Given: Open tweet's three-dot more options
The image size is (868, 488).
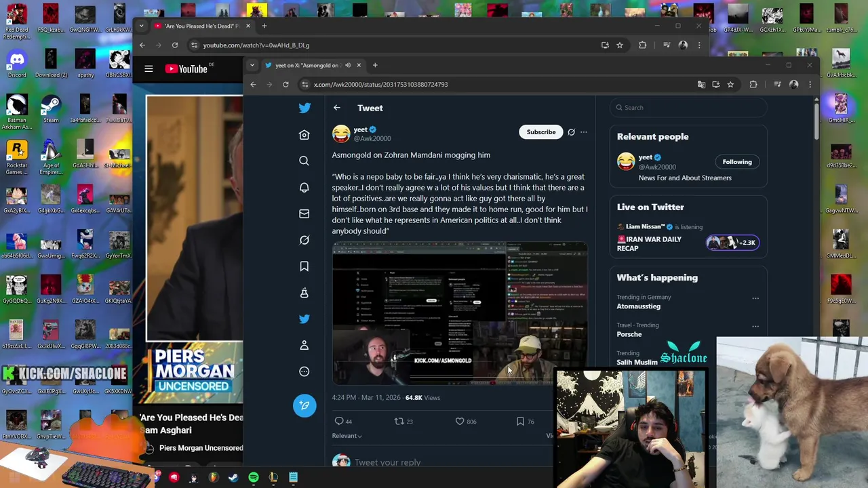Looking at the screenshot, I should [584, 132].
